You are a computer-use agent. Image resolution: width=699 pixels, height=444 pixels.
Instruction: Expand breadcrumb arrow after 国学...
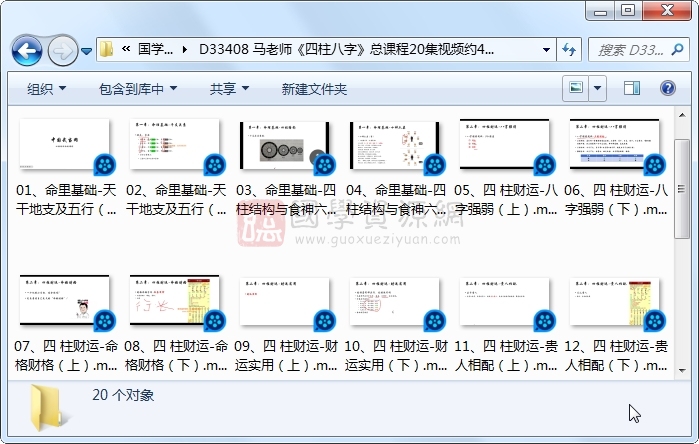click(x=185, y=49)
